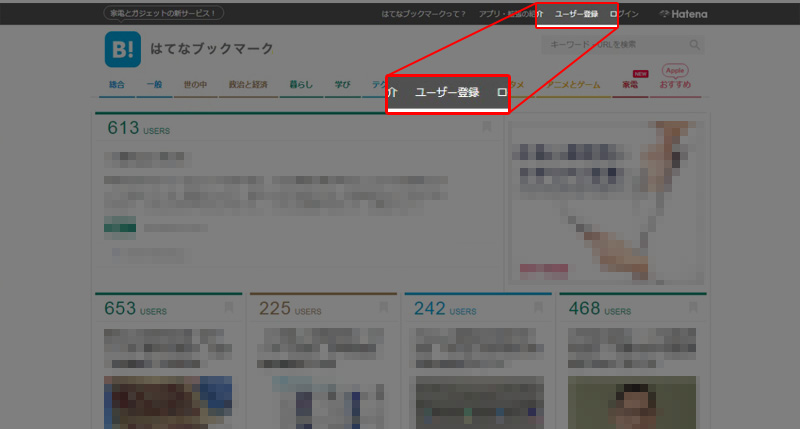
Task: Open the 468 USERS count link
Action: tap(599, 309)
